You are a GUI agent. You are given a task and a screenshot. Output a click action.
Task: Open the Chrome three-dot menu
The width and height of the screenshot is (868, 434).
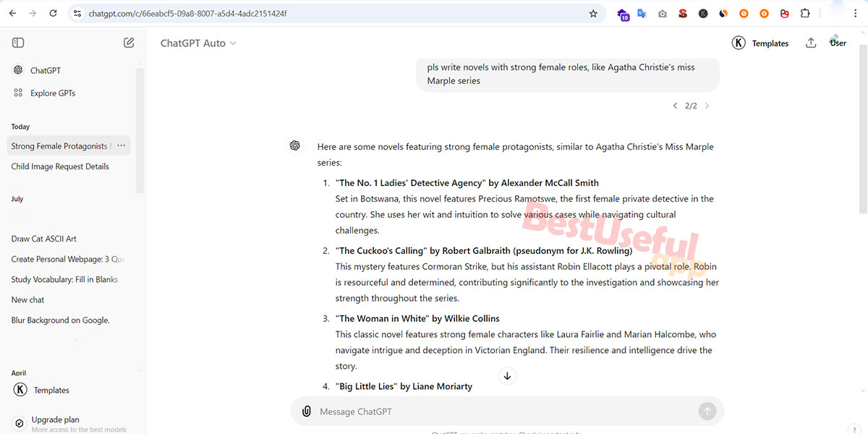click(x=857, y=14)
